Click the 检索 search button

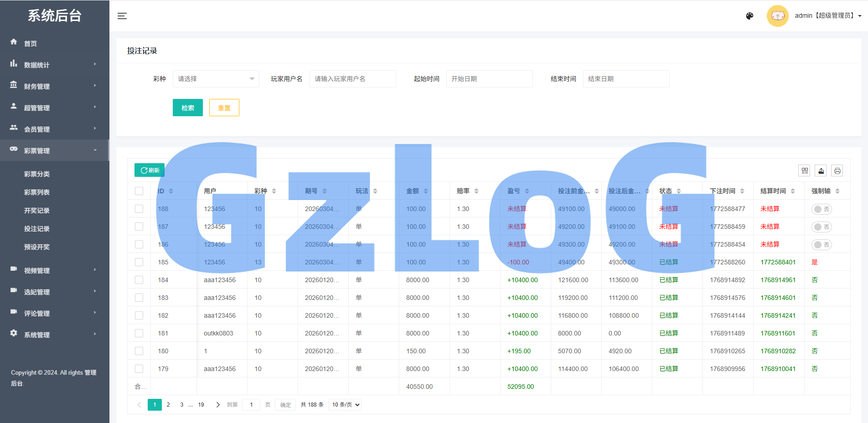(x=187, y=108)
